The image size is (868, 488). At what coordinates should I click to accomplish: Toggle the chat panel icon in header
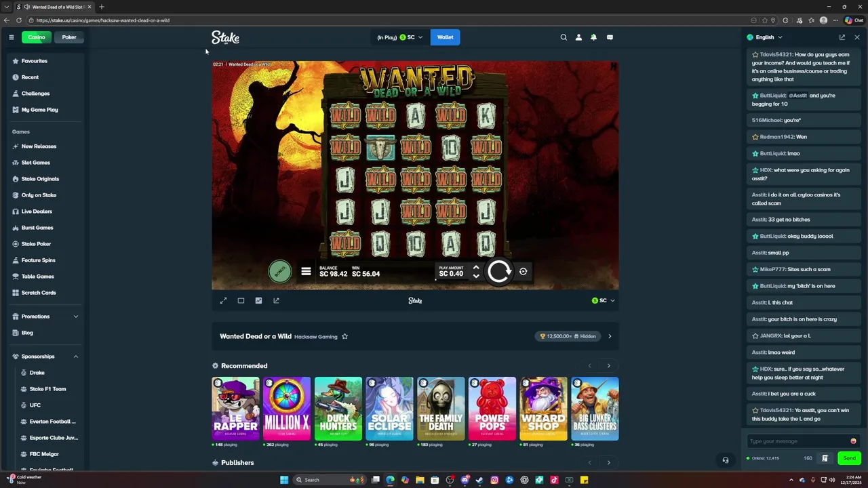610,37
